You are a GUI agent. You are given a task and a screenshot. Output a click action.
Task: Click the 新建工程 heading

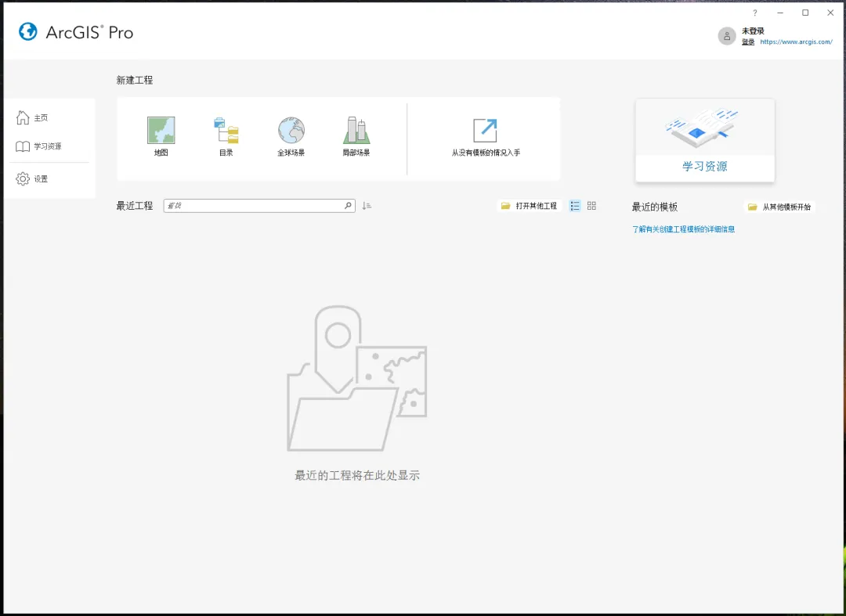[x=135, y=80]
